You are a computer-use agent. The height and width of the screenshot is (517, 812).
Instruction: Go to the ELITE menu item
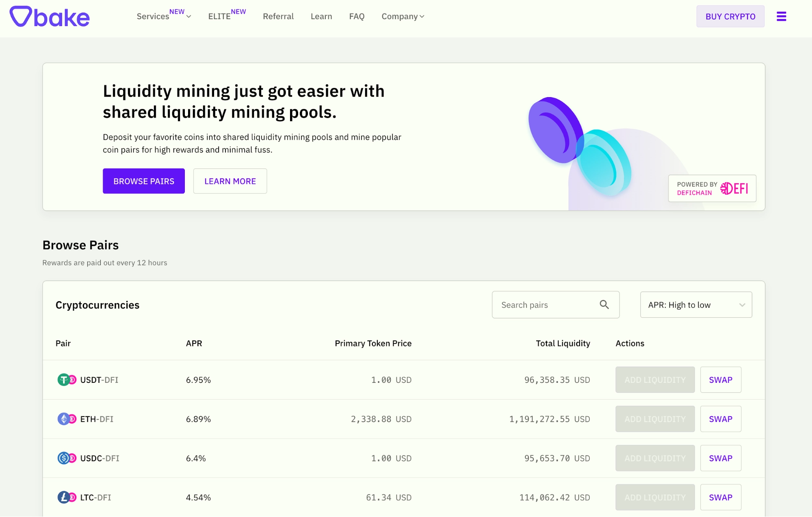(220, 16)
